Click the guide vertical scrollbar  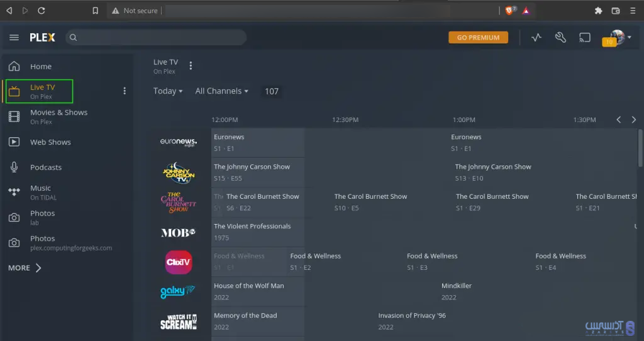tap(640, 148)
